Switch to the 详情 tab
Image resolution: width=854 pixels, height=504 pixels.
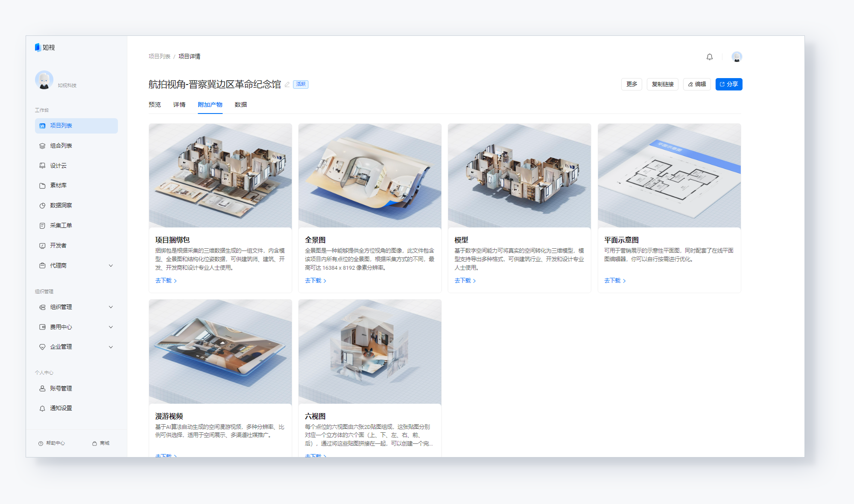(x=179, y=105)
